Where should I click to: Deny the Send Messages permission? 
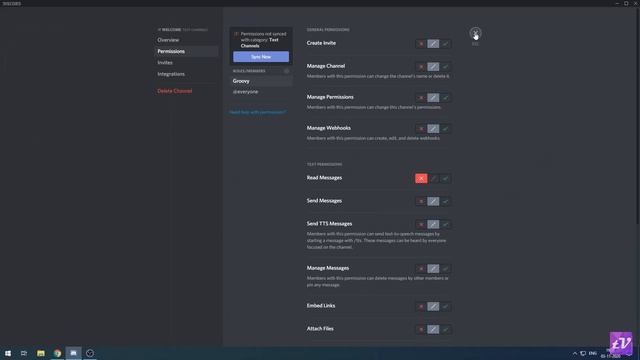(421, 201)
